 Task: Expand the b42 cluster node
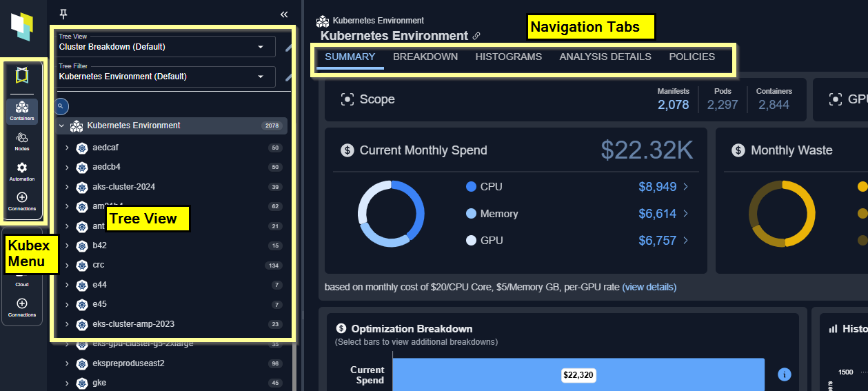67,245
